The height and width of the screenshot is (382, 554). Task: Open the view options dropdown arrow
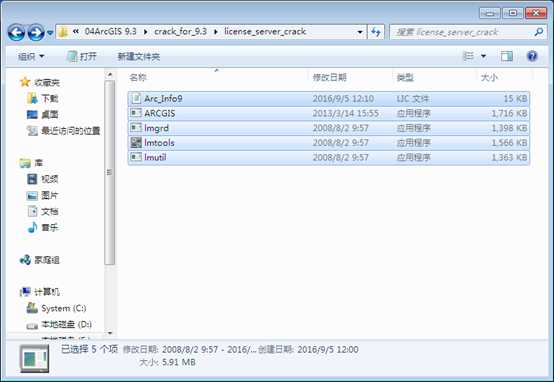483,56
